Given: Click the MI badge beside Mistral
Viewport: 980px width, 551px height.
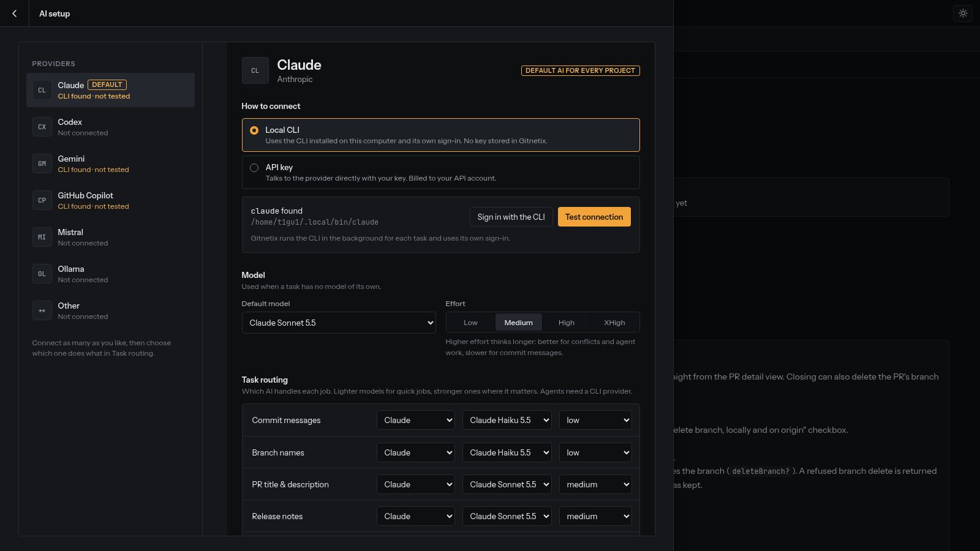Looking at the screenshot, I should pyautogui.click(x=42, y=237).
